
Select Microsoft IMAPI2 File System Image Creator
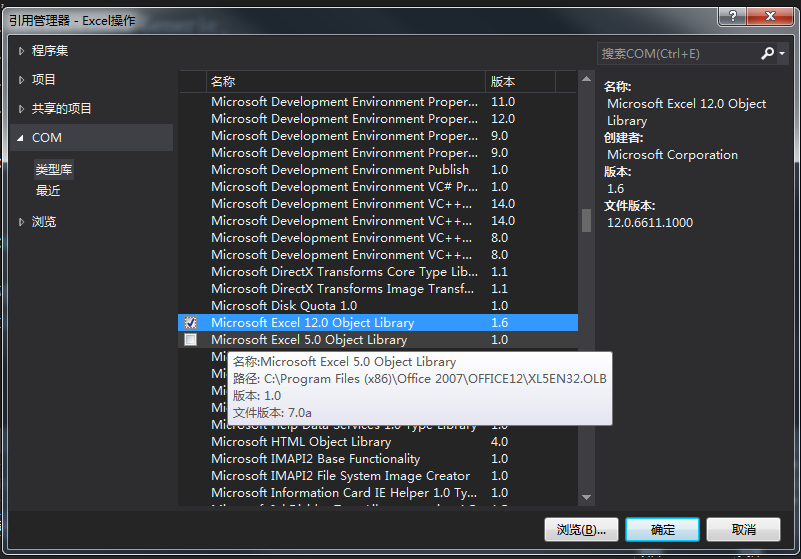point(378,476)
